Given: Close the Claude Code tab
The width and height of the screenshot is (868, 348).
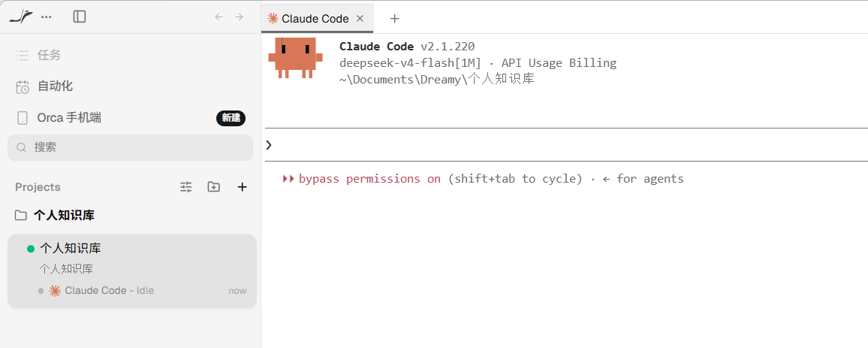Looking at the screenshot, I should [x=360, y=18].
